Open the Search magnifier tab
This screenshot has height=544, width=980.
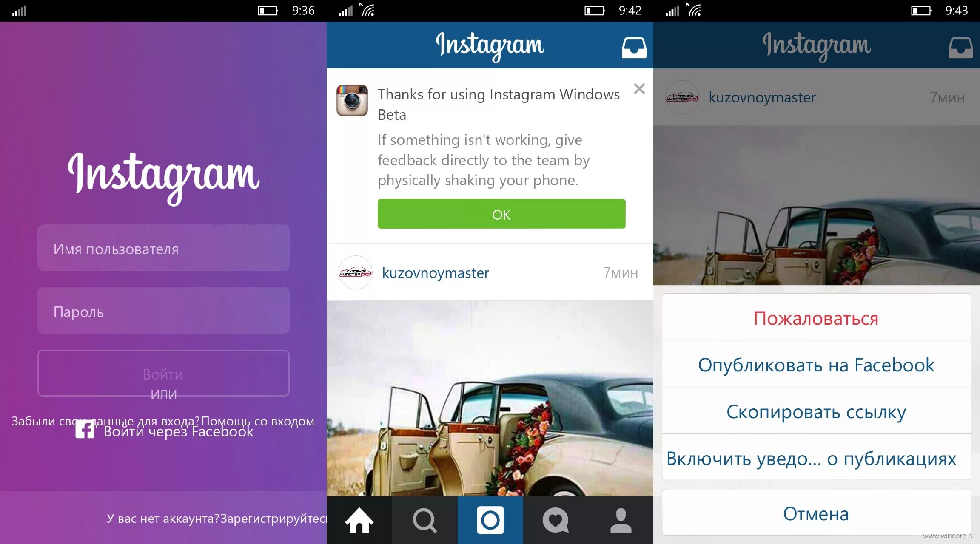pos(424,520)
